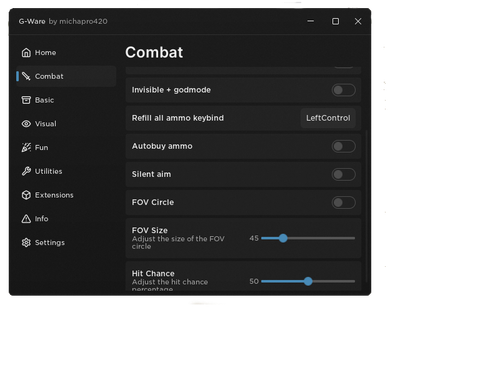The height and width of the screenshot is (375, 500).
Task: Click the 'Adjust the size of the FOV circle' text
Action: 178,242
